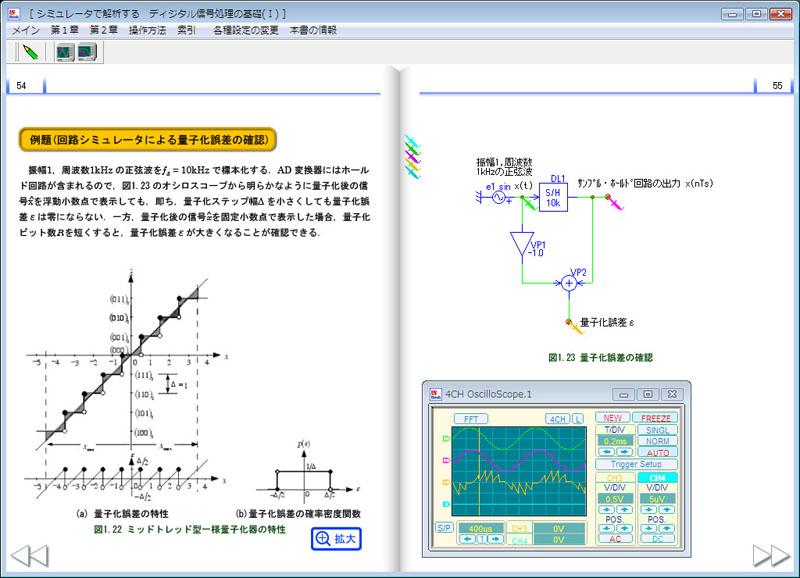This screenshot has height=578, width=800.
Task: Move CH3 POS. down arrow
Action: [607, 529]
